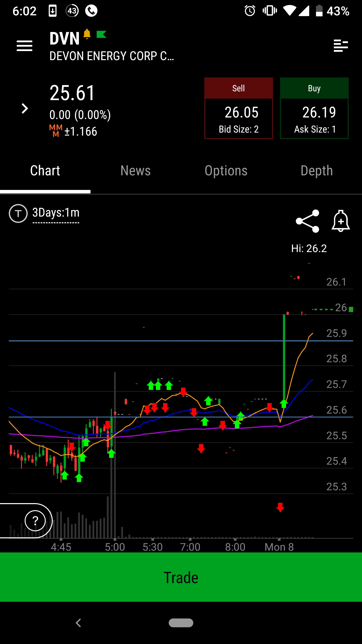Tap the 25.3 price axis label
Image resolution: width=362 pixels, height=644 pixels.
point(337,487)
